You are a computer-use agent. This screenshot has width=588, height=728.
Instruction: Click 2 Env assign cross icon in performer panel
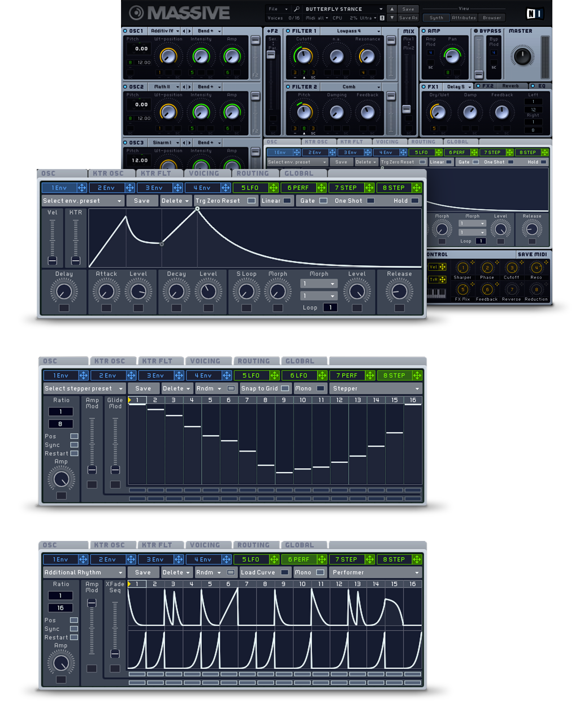coord(131,560)
